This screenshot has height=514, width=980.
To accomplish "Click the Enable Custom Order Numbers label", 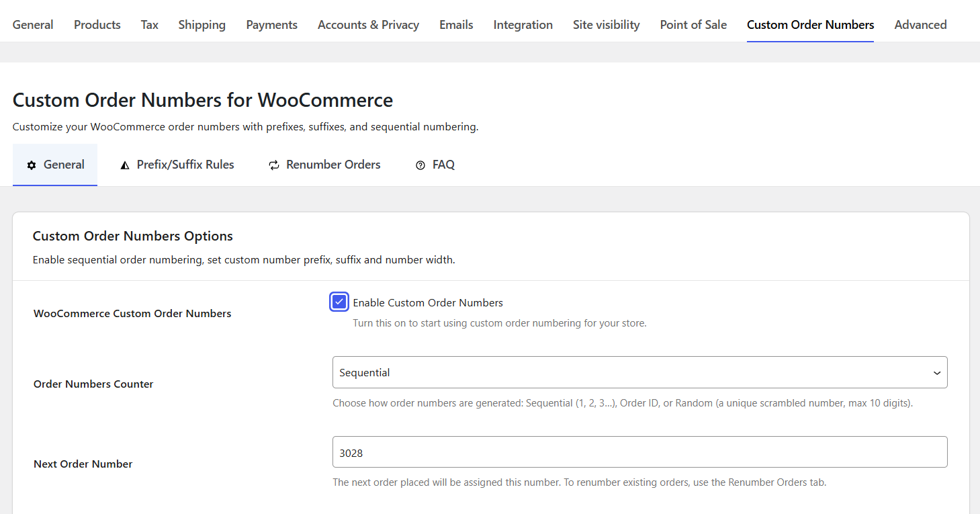I will (428, 302).
